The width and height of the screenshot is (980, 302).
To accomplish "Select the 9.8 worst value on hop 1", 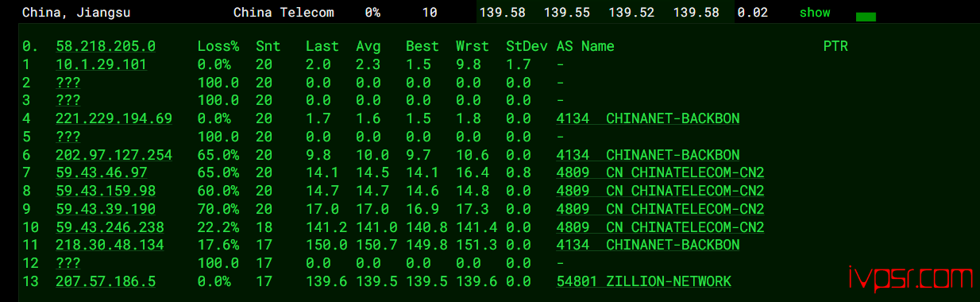I will point(469,64).
